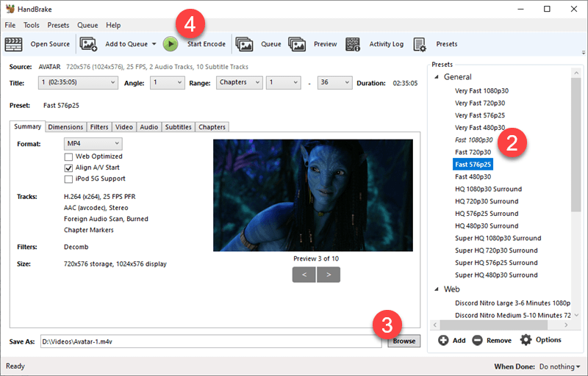
Task: Switch to the Filters tab
Action: (99, 127)
